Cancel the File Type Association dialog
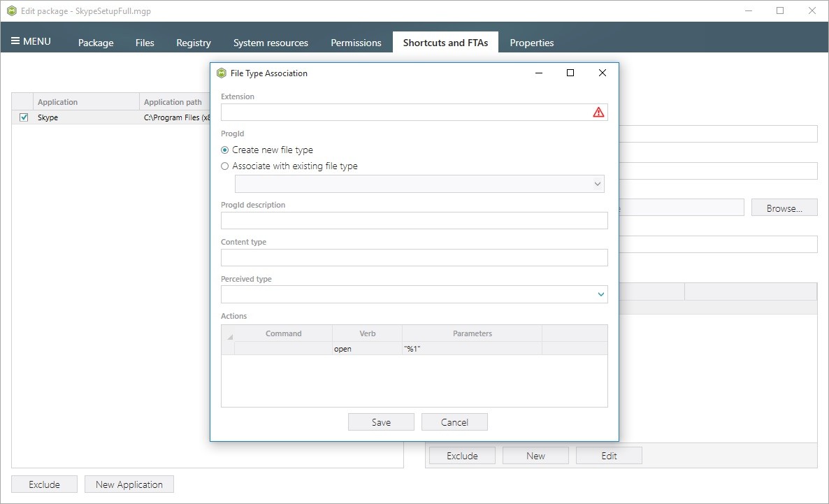829x504 pixels. pyautogui.click(x=454, y=422)
